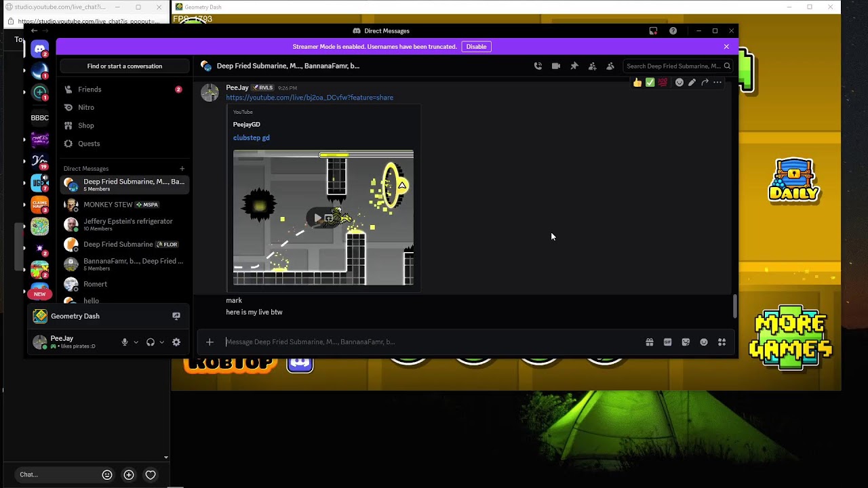Open the add reaction emoji picker

[679, 83]
